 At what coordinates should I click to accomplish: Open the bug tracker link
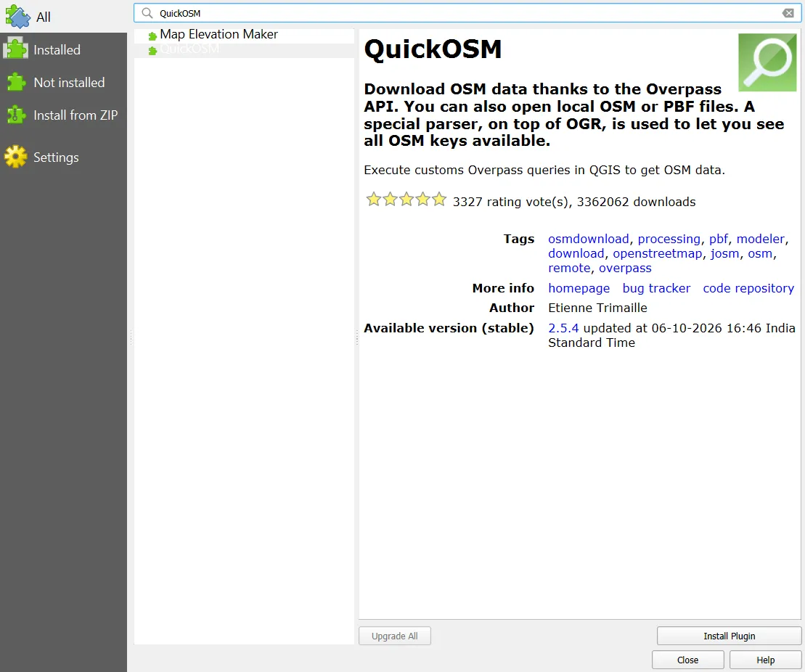tap(656, 288)
